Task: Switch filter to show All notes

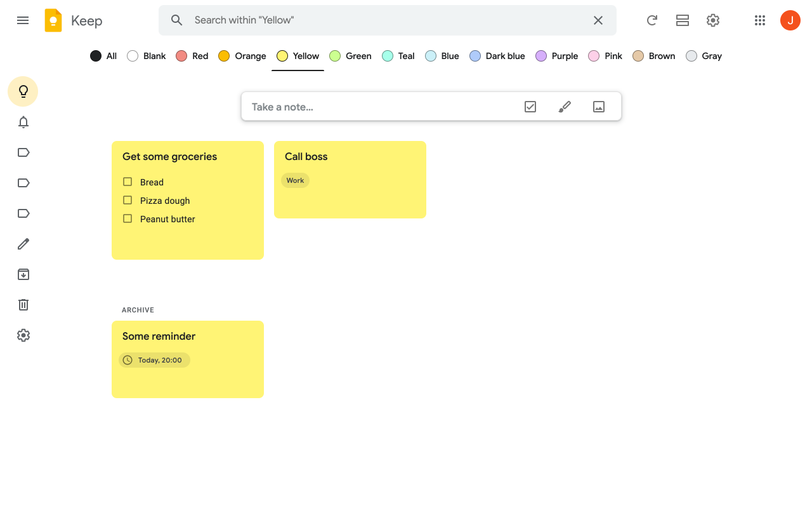Action: pos(103,56)
